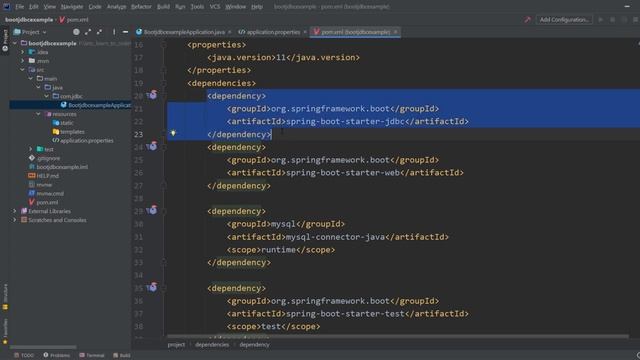Select templates folder in project tree

click(68, 132)
